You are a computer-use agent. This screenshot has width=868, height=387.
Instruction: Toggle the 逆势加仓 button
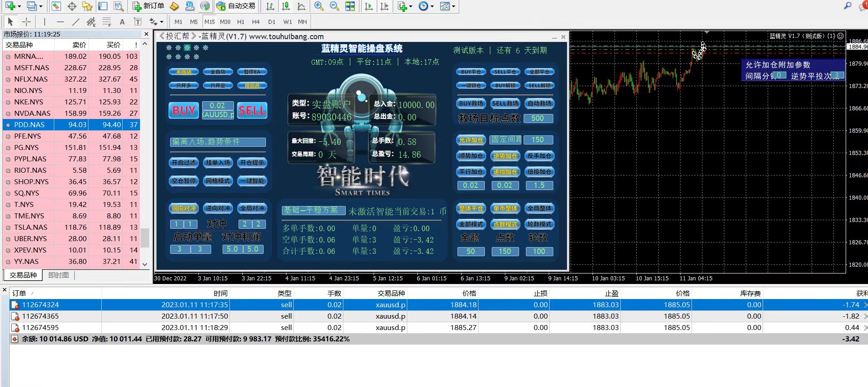[x=505, y=156]
